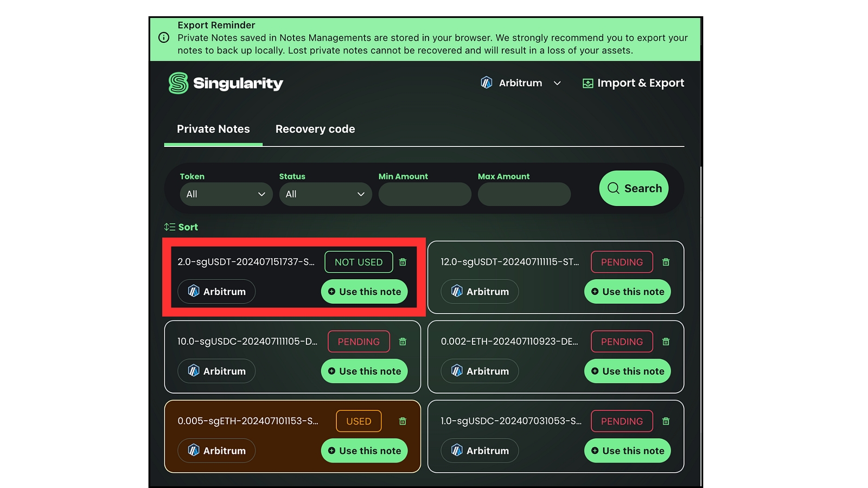Use the 2.0-sgUSDT not used note
Viewport: 868px width, 488px height.
click(x=364, y=292)
